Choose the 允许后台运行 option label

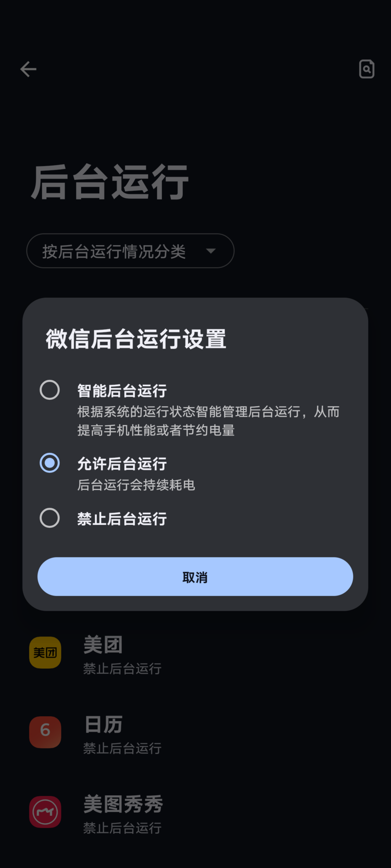coord(122,464)
